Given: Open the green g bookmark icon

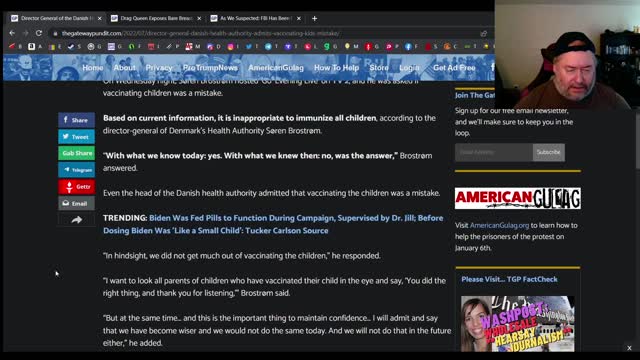Looking at the screenshot, I should pyautogui.click(x=327, y=47).
